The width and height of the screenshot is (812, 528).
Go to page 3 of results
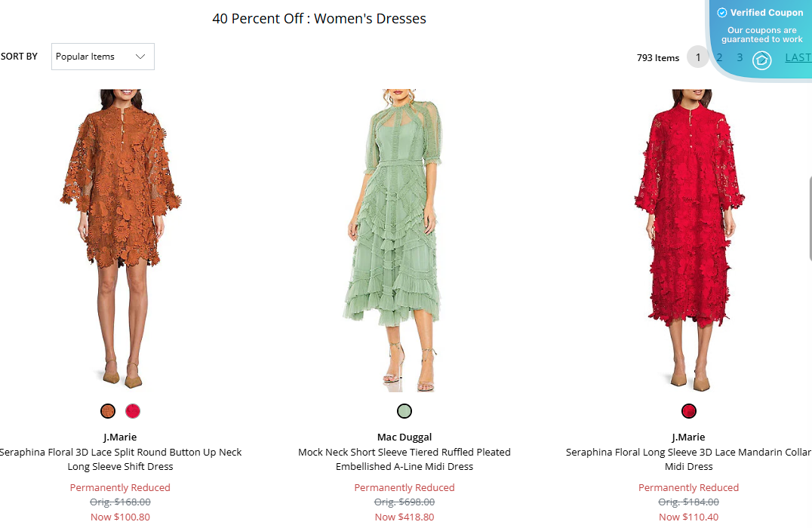pos(740,57)
